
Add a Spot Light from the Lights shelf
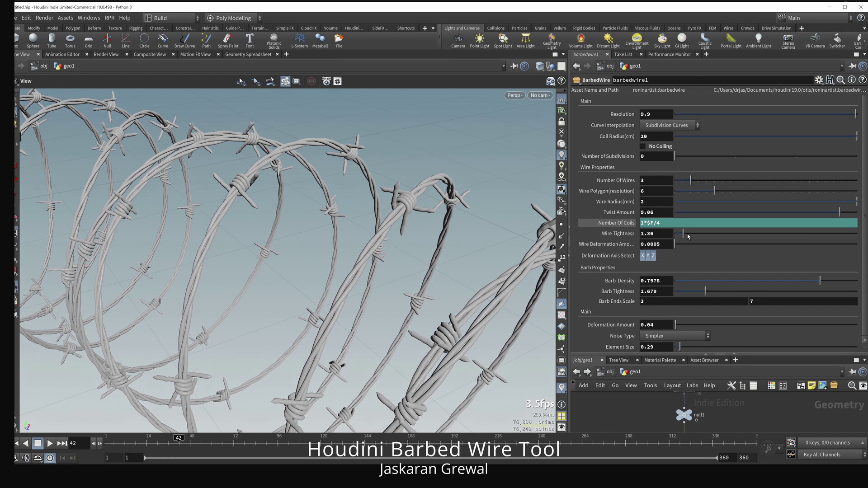(502, 41)
